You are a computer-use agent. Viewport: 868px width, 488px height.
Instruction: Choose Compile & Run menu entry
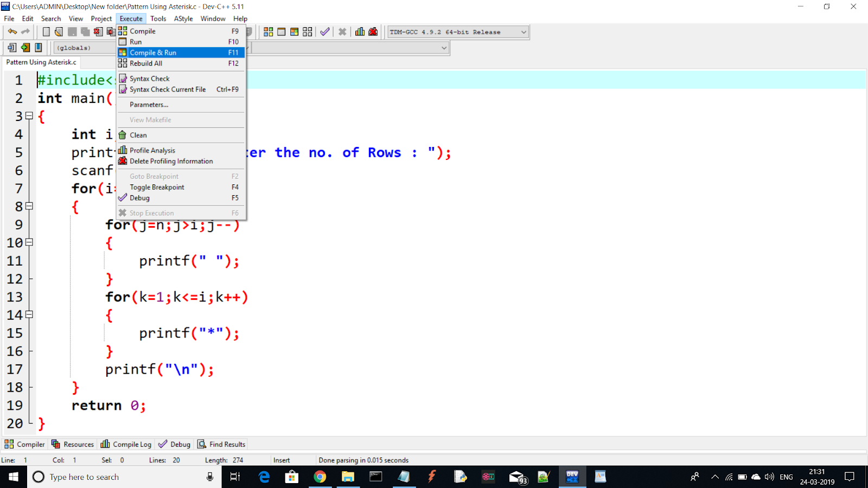click(181, 53)
